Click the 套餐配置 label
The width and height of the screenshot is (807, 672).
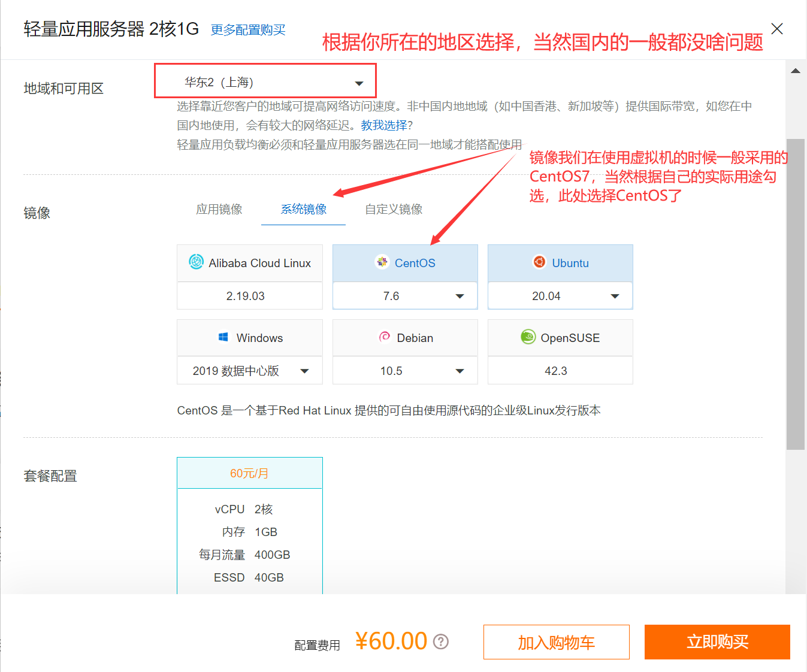pyautogui.click(x=50, y=476)
